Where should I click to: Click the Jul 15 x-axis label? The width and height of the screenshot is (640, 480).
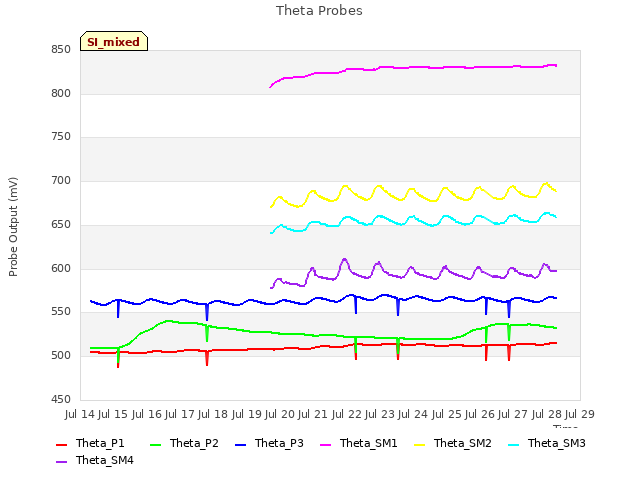(x=113, y=414)
